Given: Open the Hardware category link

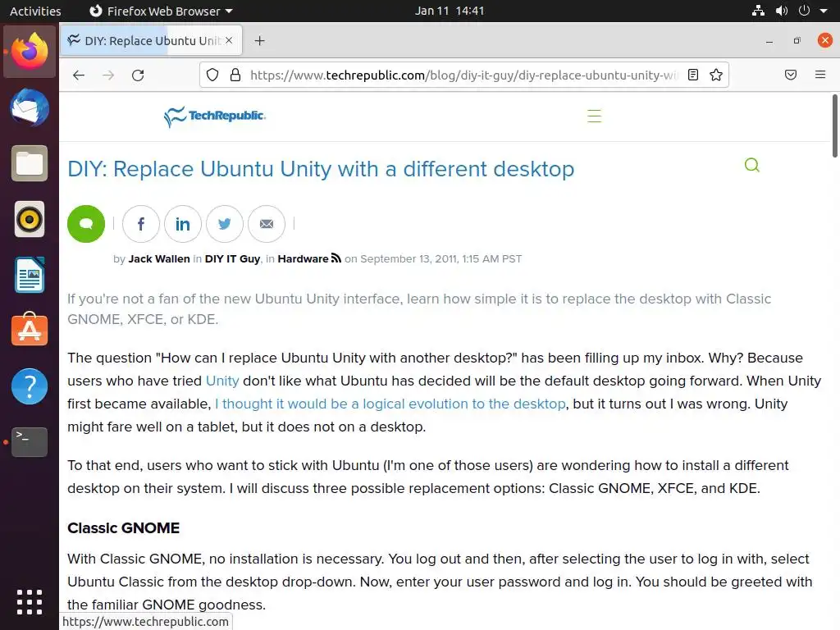Looking at the screenshot, I should coord(303,258).
